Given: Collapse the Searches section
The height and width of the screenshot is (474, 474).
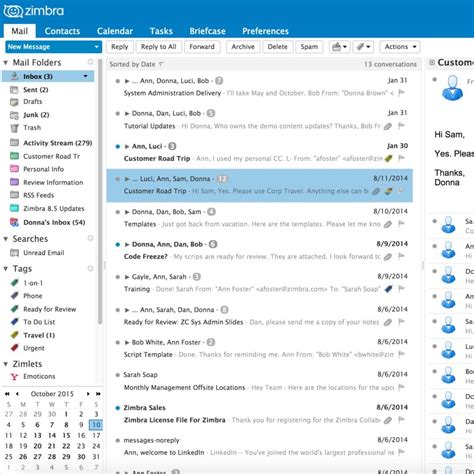Looking at the screenshot, I should (6, 239).
